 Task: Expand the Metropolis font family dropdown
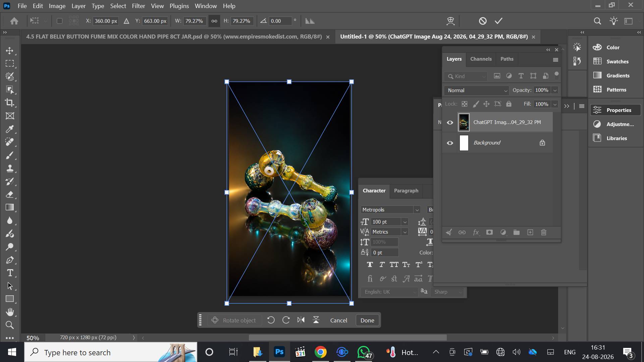pos(417,210)
